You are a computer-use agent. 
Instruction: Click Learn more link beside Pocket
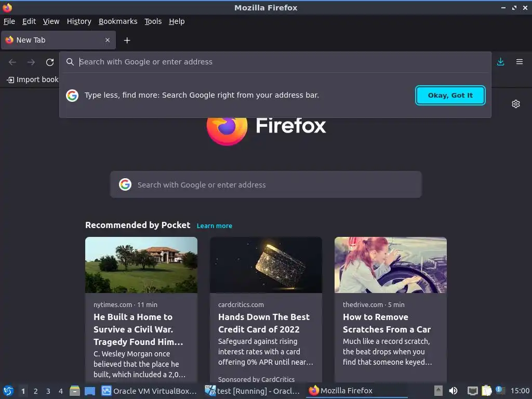click(215, 225)
